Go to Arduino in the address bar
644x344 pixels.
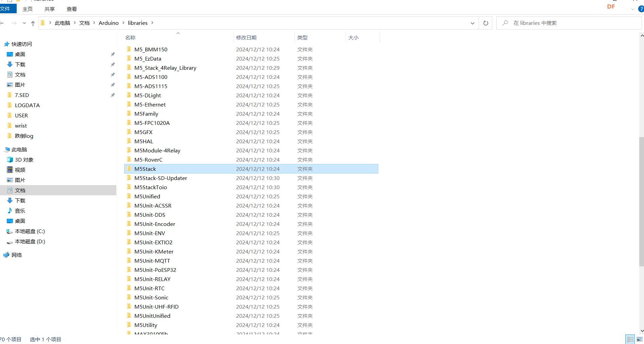click(109, 23)
